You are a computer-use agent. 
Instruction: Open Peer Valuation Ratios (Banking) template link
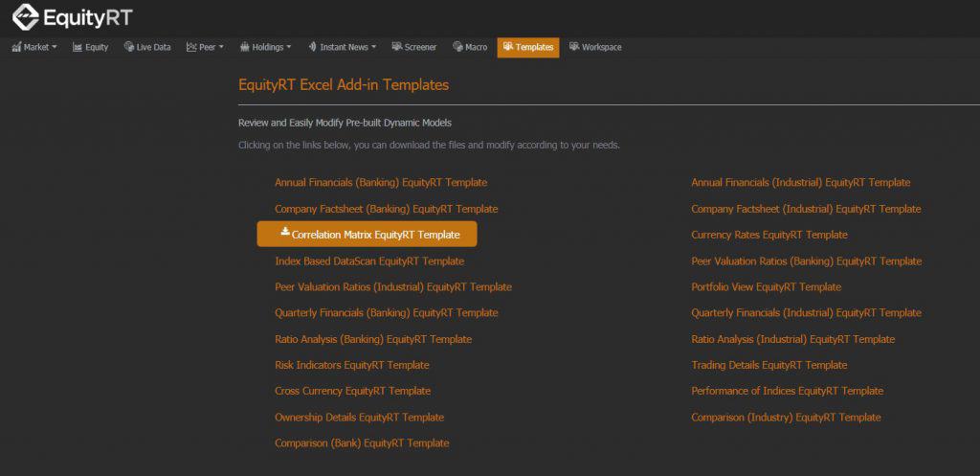pos(806,261)
